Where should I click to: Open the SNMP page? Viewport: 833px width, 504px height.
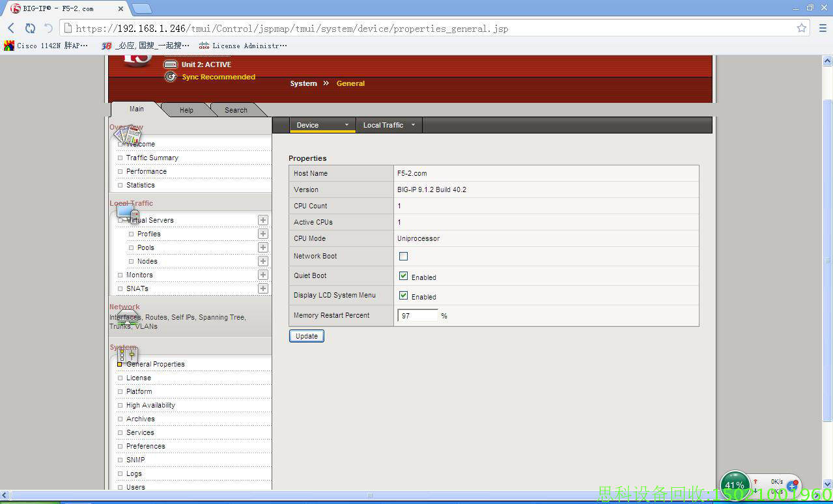(135, 460)
